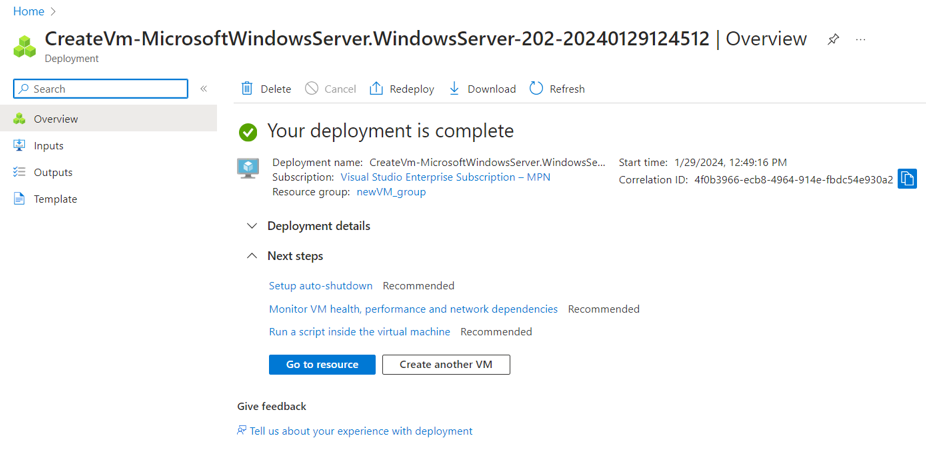This screenshot has width=926, height=470.
Task: Click the Cancel circle-slash icon
Action: click(x=311, y=89)
